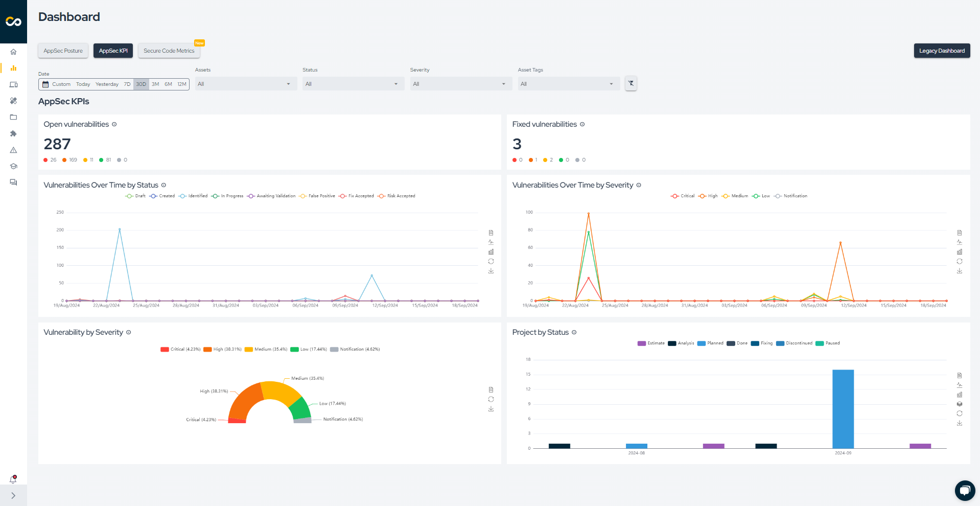The height and width of the screenshot is (506, 980).
Task: Download the Project by Status chart
Action: pyautogui.click(x=960, y=423)
